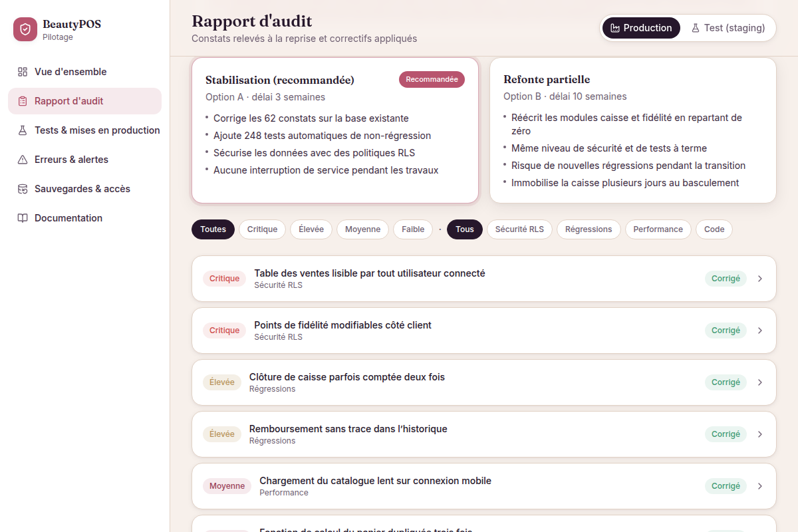Click bullet Ajoute 248 tests automatiques de non-régression
Viewport: 798px width, 532px height.
pyautogui.click(x=322, y=136)
